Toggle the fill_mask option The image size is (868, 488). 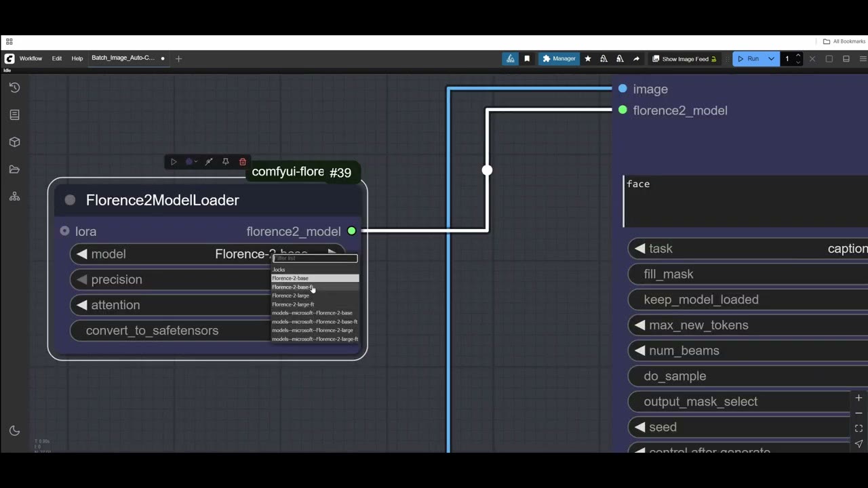[748, 274]
